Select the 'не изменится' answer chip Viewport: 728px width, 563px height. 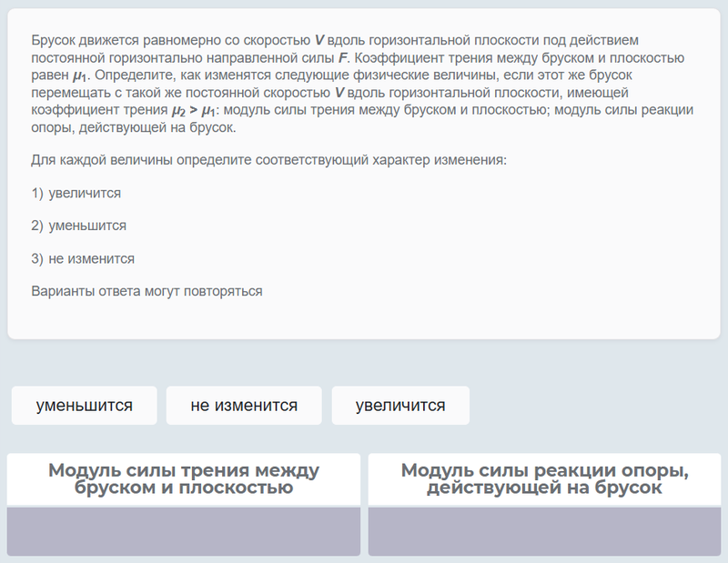(x=244, y=406)
